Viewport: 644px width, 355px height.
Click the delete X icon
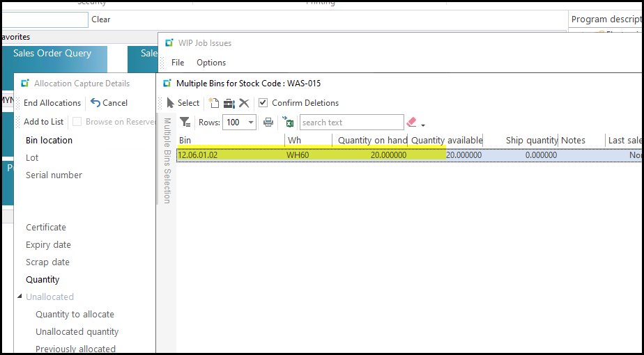(x=244, y=103)
